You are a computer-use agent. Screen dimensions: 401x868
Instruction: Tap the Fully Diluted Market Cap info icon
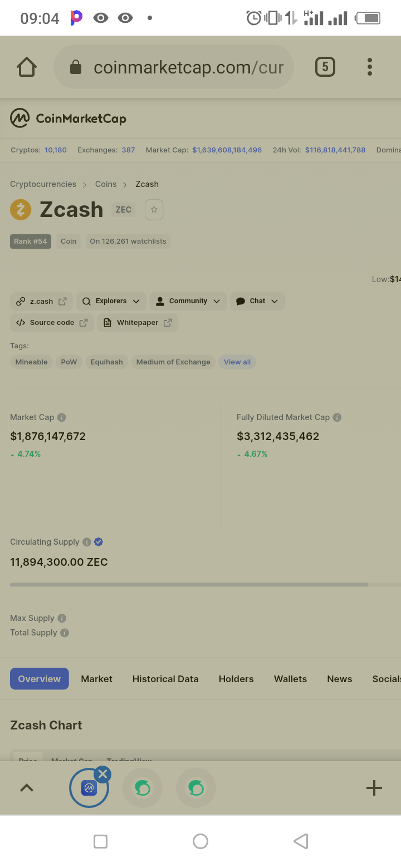(x=337, y=417)
